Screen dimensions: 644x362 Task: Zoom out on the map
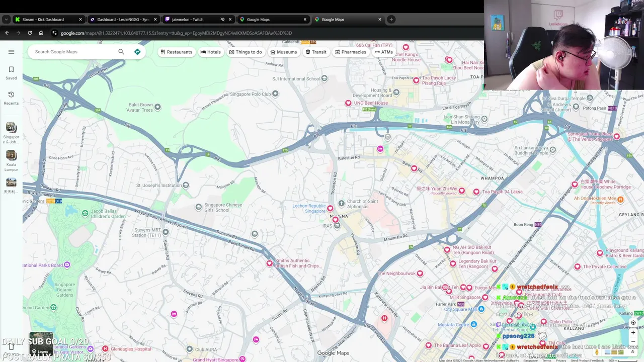tap(633, 341)
